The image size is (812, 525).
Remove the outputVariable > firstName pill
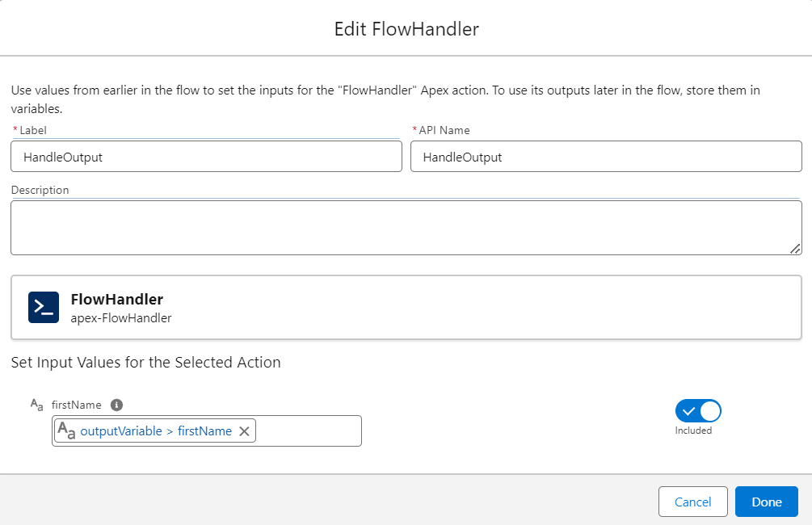tap(244, 431)
